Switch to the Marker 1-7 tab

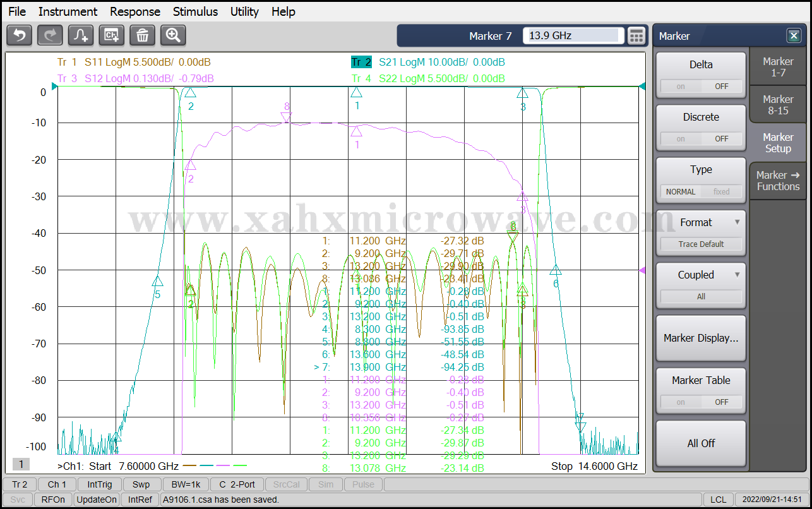tap(778, 67)
